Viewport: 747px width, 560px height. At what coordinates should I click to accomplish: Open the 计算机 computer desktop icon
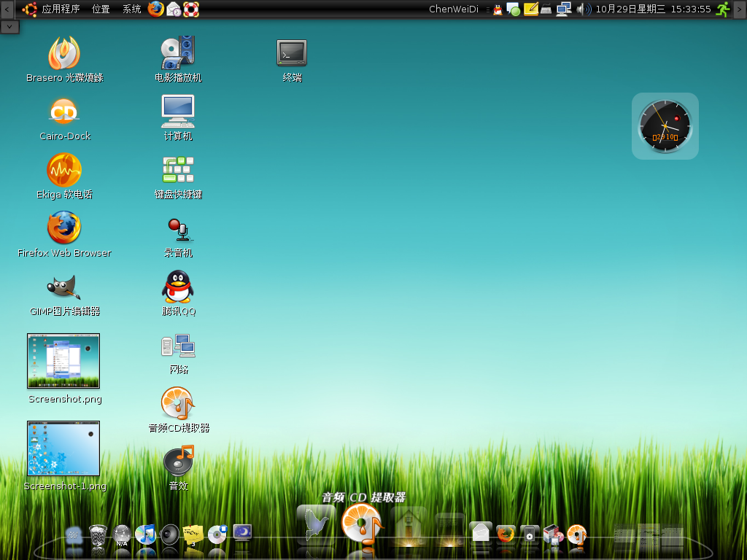pyautogui.click(x=178, y=112)
